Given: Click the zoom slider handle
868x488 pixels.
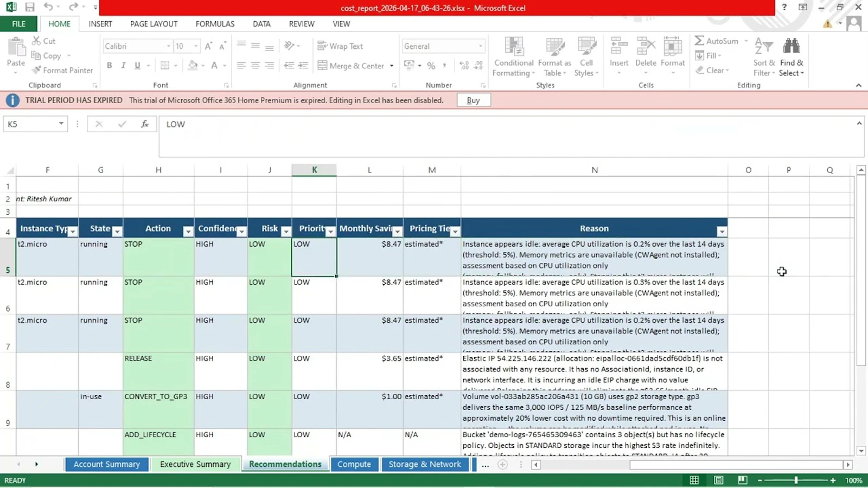Looking at the screenshot, I should click(x=796, y=480).
